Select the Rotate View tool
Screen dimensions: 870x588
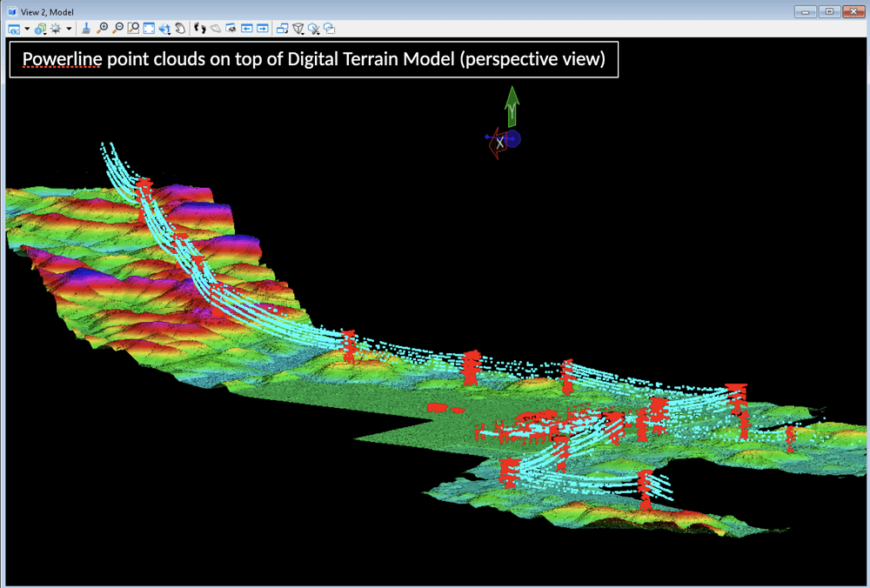click(164, 29)
